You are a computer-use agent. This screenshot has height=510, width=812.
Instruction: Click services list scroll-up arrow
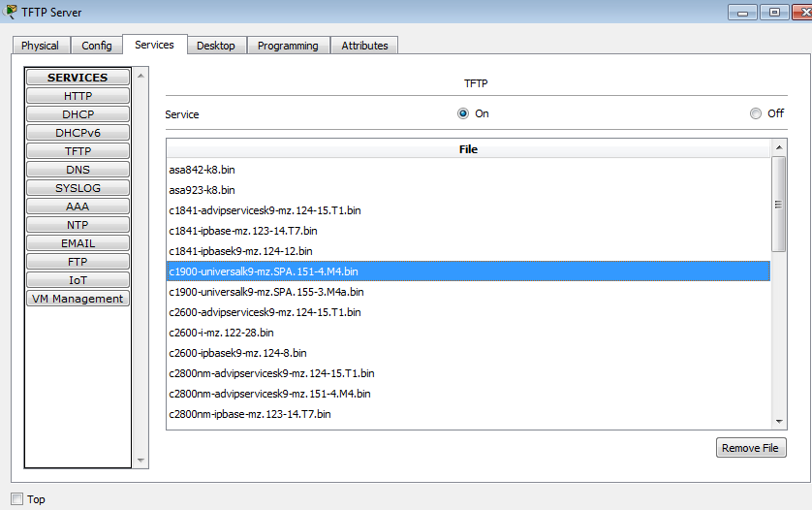141,77
